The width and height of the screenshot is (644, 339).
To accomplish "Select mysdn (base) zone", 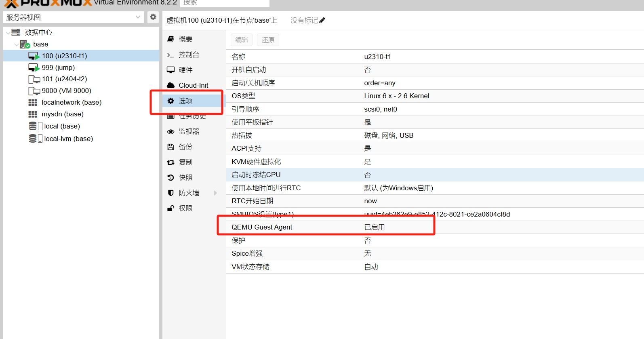I will tap(81, 114).
